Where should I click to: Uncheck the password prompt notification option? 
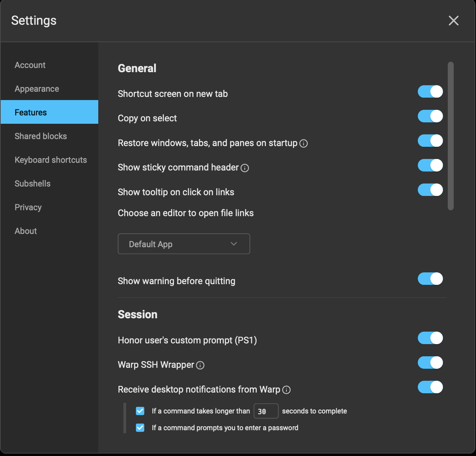point(140,428)
